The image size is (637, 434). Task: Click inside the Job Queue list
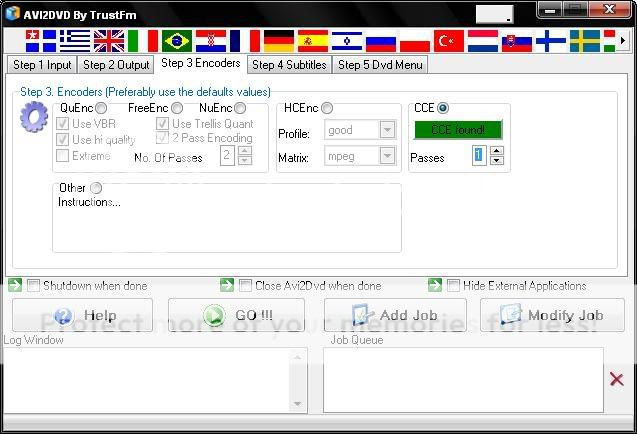click(463, 380)
